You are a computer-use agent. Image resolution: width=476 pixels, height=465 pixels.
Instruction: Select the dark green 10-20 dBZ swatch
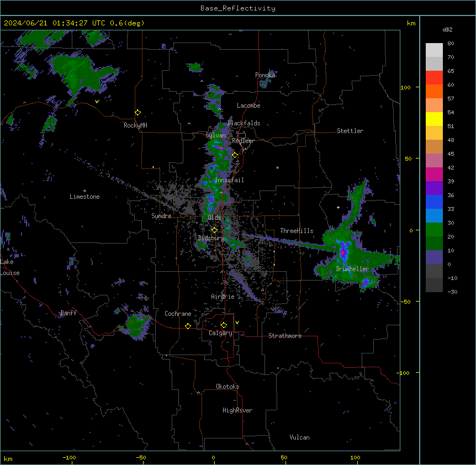click(x=434, y=243)
